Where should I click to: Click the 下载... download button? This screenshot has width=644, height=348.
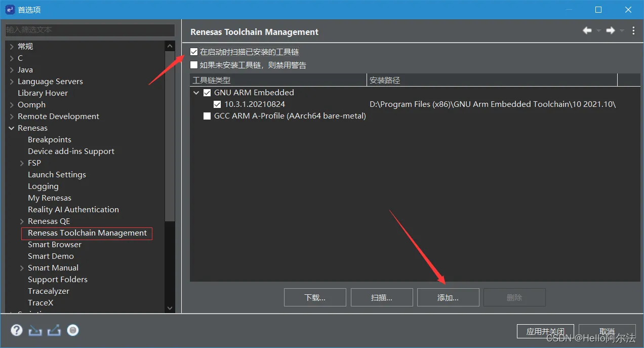(315, 297)
